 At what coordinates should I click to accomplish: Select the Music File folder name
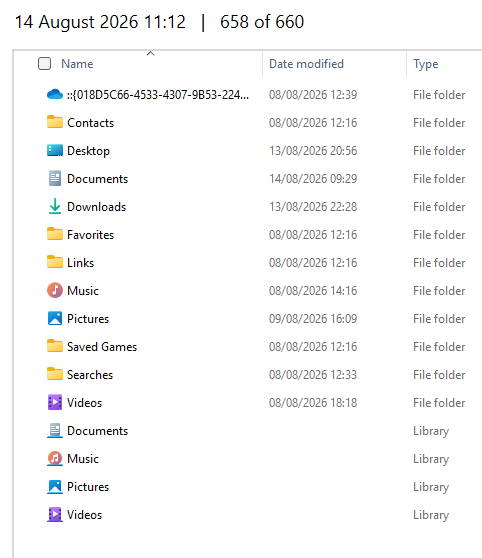pos(83,291)
